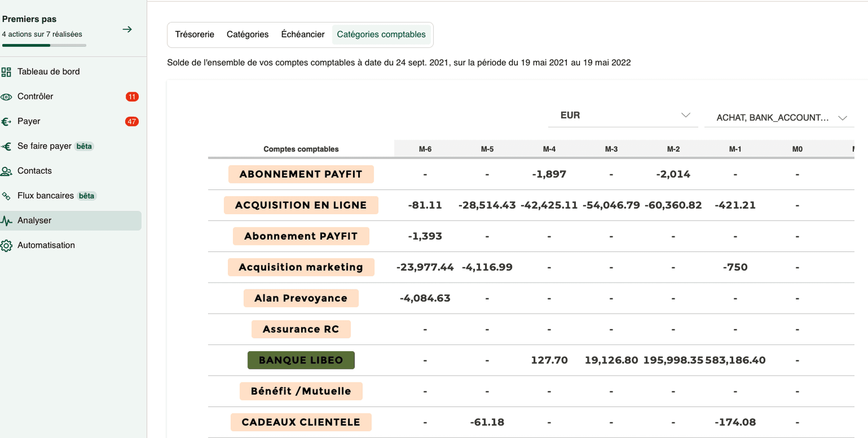Click the -4,084.63 value

coord(425,298)
